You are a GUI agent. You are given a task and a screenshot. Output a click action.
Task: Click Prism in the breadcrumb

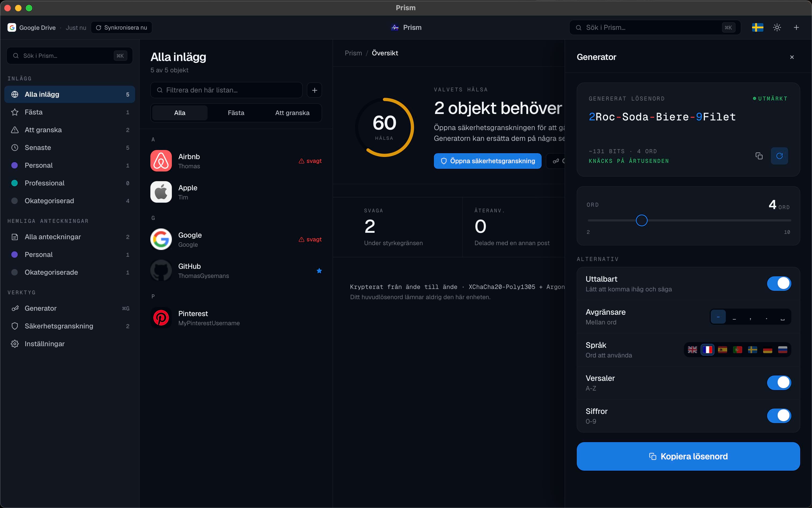(x=353, y=53)
